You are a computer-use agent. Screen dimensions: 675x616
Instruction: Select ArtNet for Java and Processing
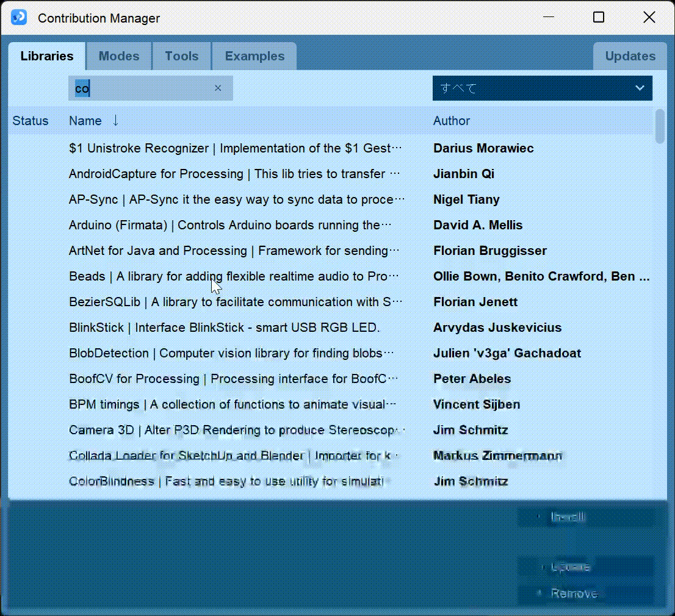pyautogui.click(x=331, y=251)
